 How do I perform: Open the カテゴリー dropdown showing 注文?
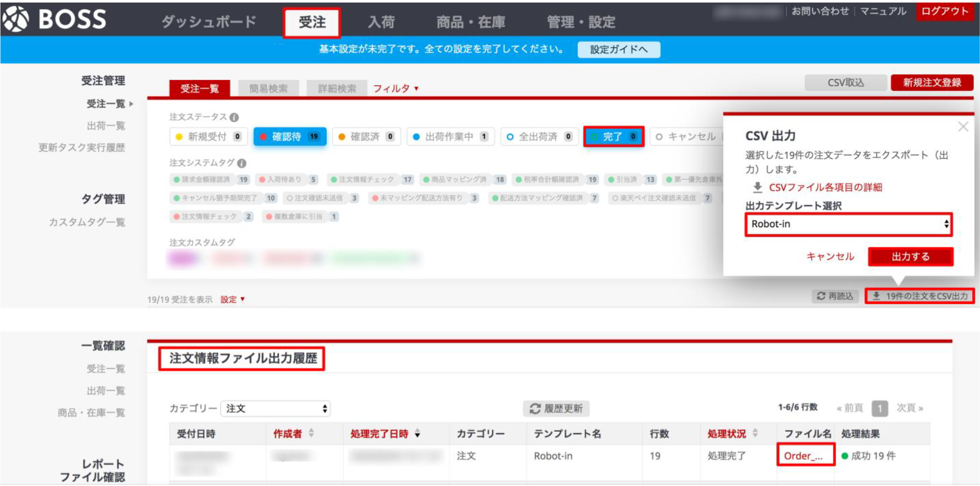(x=275, y=408)
